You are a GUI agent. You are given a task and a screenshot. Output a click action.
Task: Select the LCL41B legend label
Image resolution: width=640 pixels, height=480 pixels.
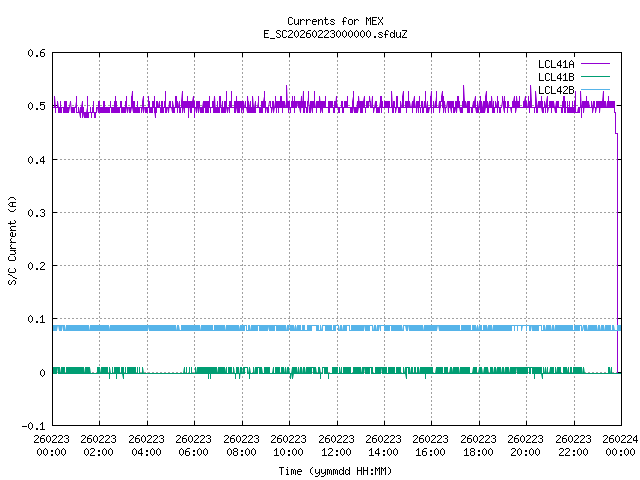coord(555,77)
